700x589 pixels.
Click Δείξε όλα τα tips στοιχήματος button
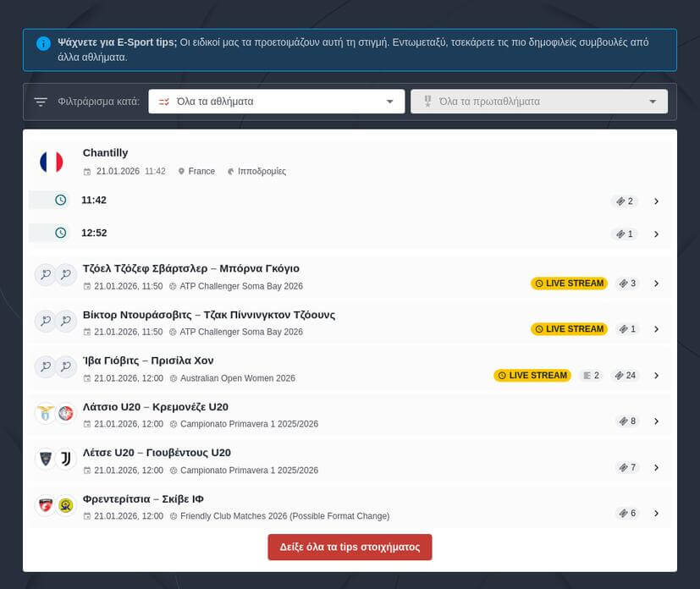tap(350, 548)
